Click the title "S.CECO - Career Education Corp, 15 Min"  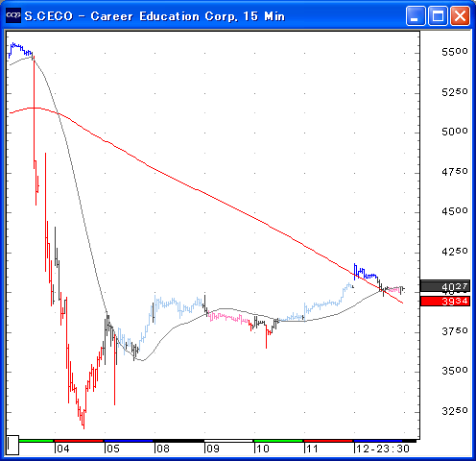tap(155, 16)
